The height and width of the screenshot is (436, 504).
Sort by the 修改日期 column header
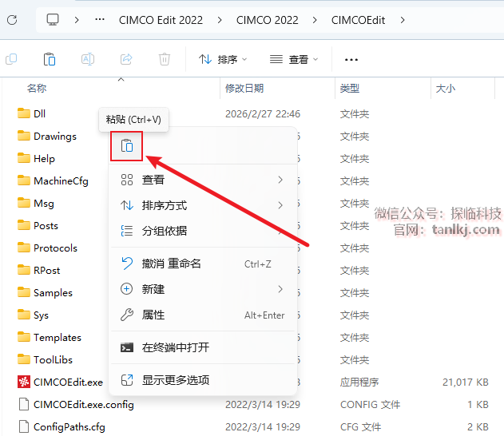[x=244, y=88]
